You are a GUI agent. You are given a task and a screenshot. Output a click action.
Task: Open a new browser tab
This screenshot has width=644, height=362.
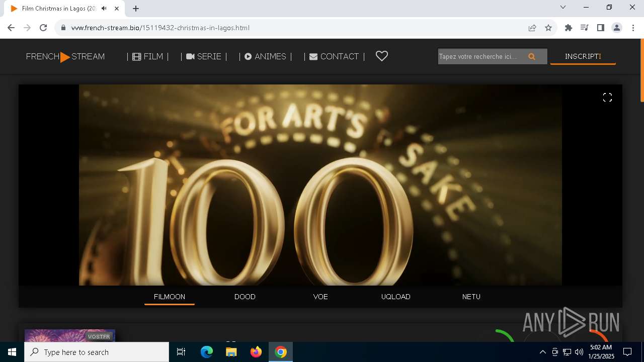(x=136, y=9)
